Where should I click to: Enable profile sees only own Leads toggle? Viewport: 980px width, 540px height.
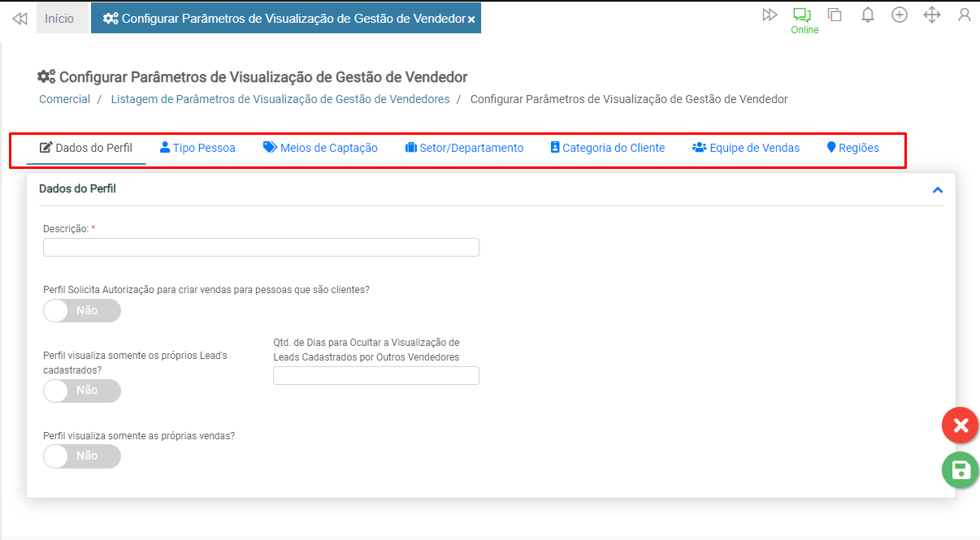click(81, 391)
